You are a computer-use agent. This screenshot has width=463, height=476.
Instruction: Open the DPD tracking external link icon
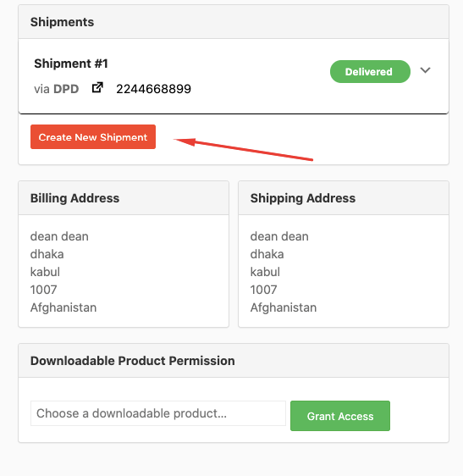[x=97, y=88]
